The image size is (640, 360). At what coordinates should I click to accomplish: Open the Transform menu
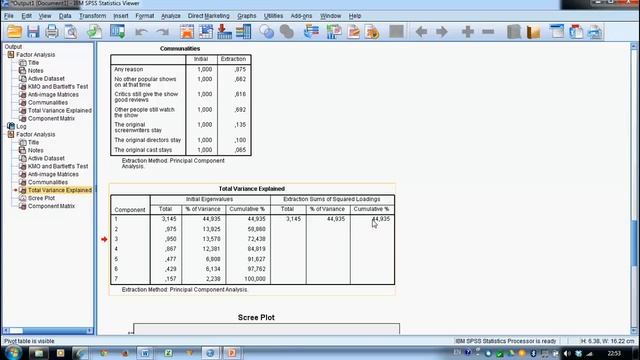pos(93,16)
